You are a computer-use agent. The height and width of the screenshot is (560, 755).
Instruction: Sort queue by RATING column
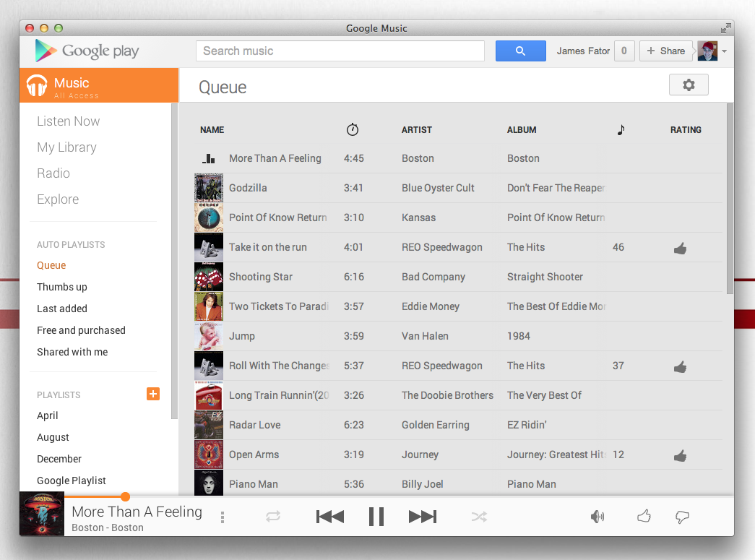click(686, 129)
